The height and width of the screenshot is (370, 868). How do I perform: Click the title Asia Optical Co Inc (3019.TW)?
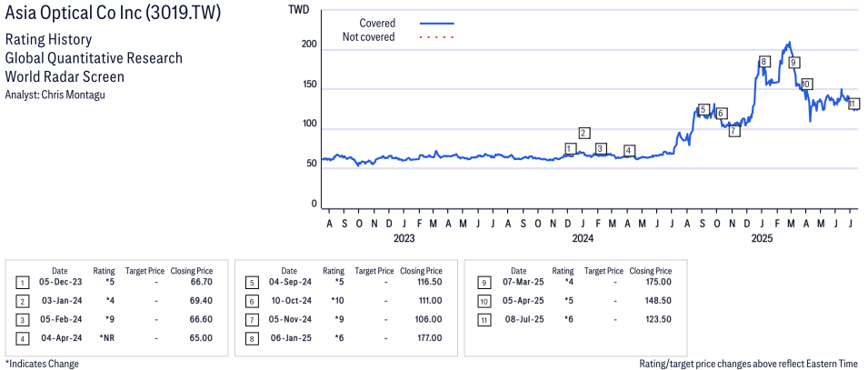tap(113, 14)
